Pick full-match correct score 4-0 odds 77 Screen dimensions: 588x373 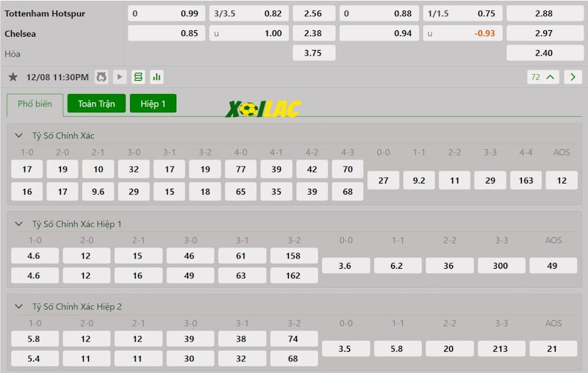click(x=241, y=170)
